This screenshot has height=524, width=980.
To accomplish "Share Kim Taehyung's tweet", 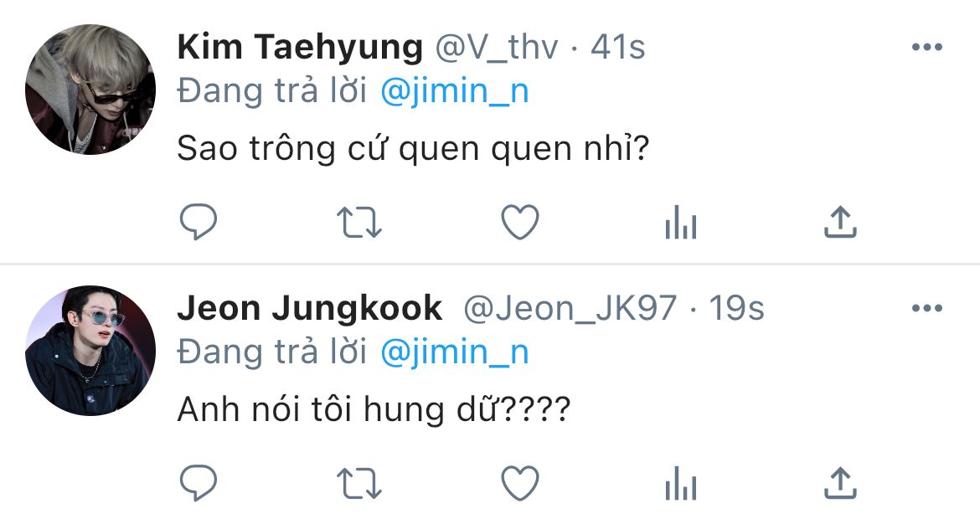I will pyautogui.click(x=840, y=222).
